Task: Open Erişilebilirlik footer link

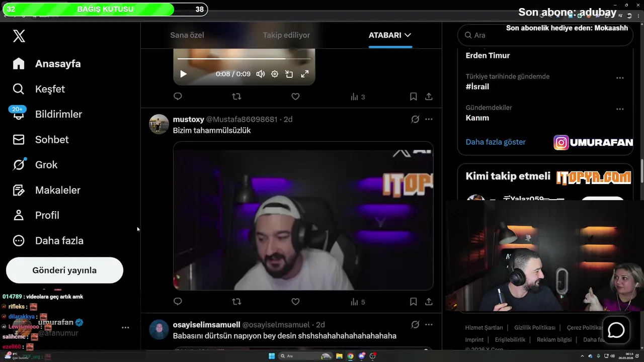Action: (x=510, y=339)
